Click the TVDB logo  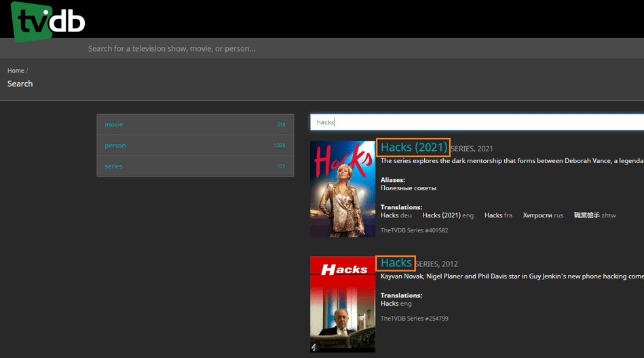point(48,21)
